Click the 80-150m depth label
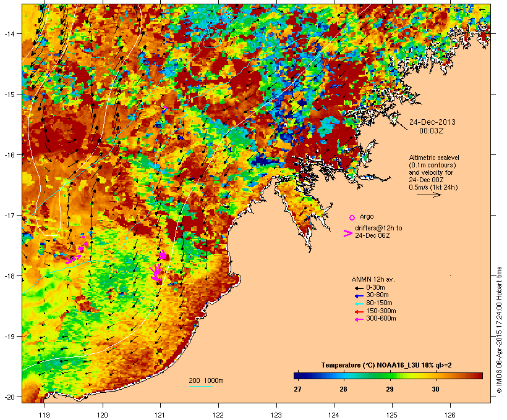The height and width of the screenshot is (420, 507). point(379,303)
